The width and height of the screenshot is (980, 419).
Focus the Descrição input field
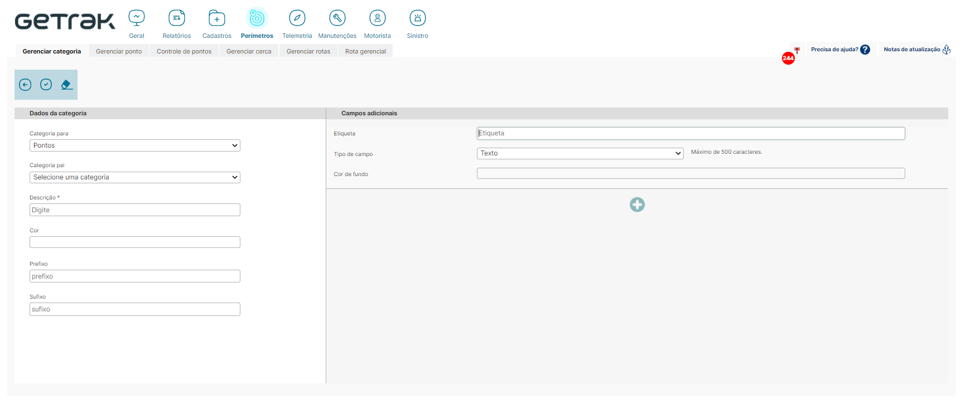pyautogui.click(x=135, y=210)
